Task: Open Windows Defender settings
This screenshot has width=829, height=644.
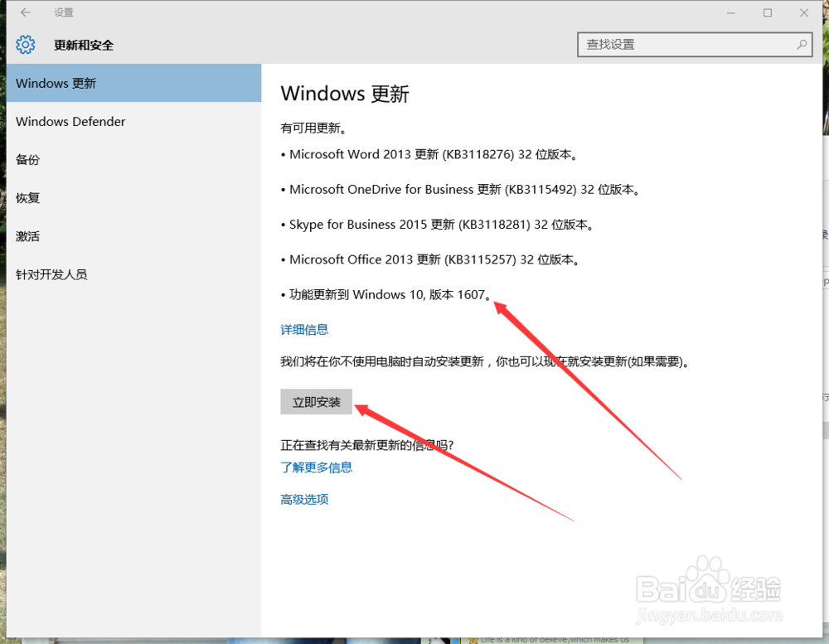Action: (x=133, y=122)
